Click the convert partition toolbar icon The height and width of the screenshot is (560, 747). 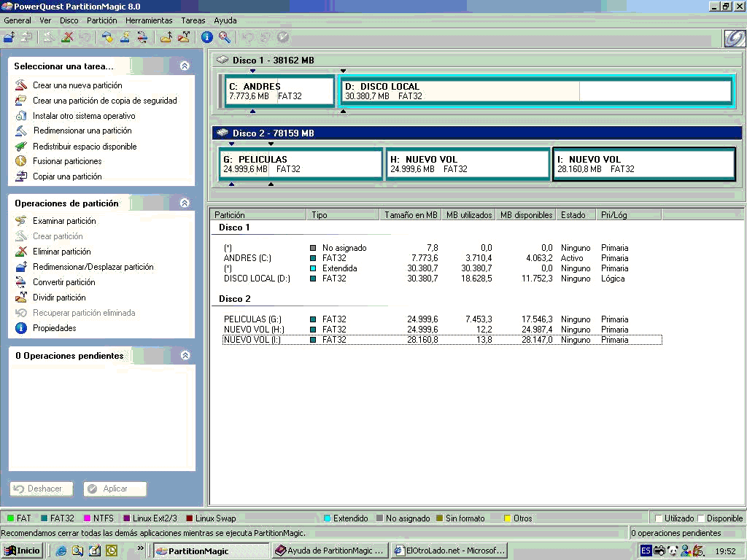[x=142, y=37]
